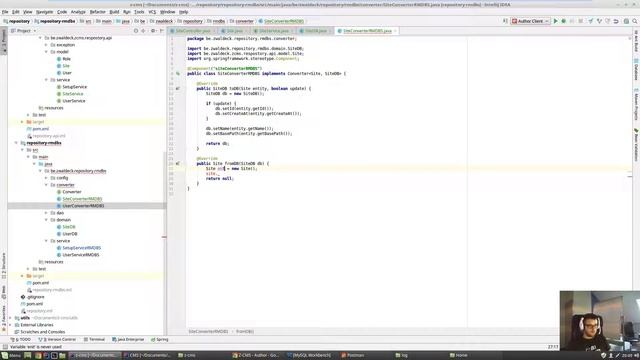Click override gutter icon beside fromDB method
The width and height of the screenshot is (640, 360).
178,163
